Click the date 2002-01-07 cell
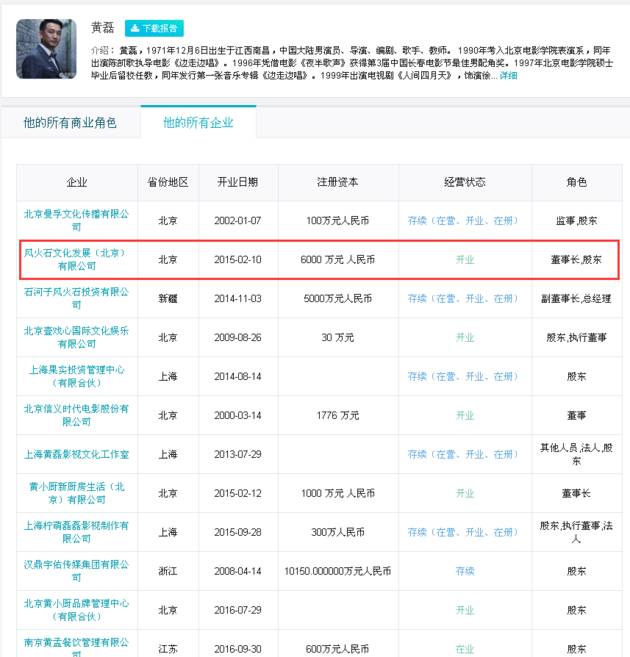The image size is (630, 657). (x=238, y=220)
